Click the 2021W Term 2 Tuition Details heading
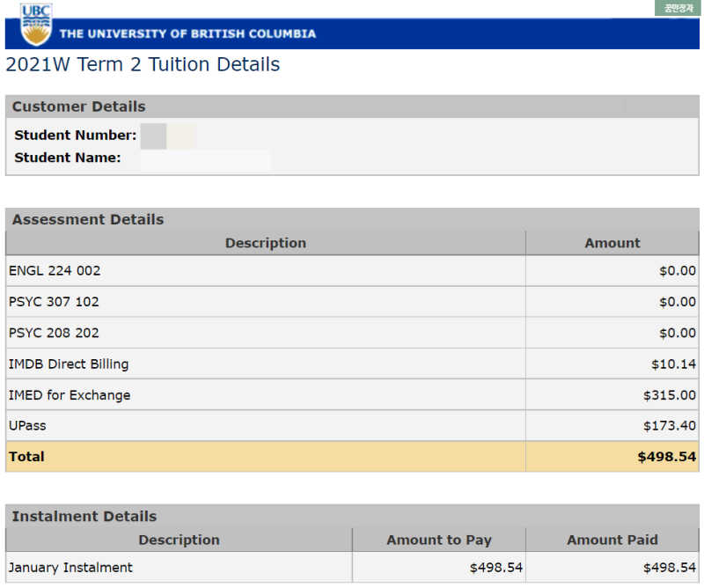 [143, 64]
